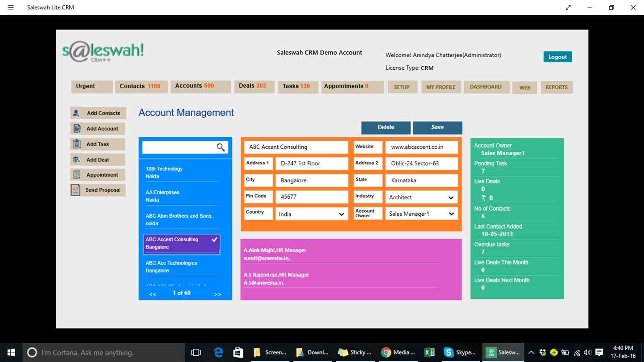Open the Country dropdown showing India

(312, 214)
